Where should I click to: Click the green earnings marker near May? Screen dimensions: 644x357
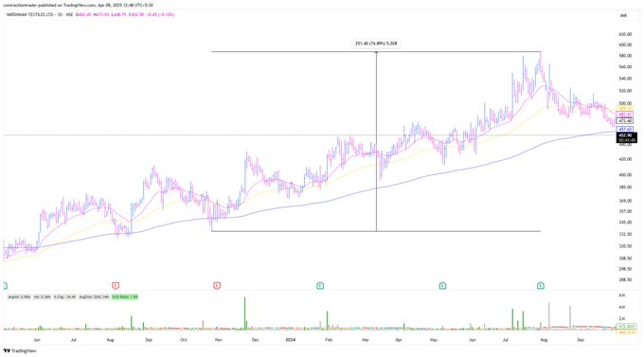(443, 285)
